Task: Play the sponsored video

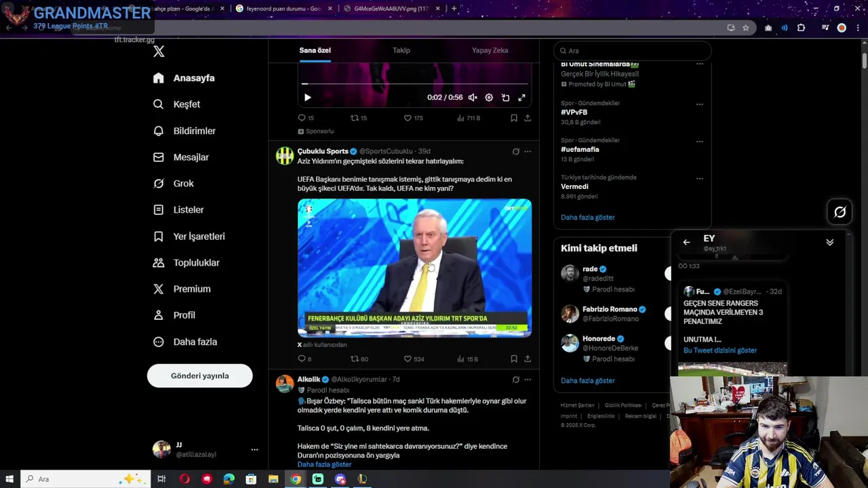Action: tap(307, 98)
